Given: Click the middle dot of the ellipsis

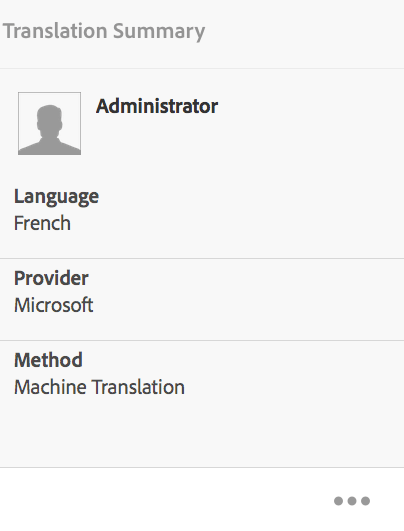Looking at the screenshot, I should [352, 501].
